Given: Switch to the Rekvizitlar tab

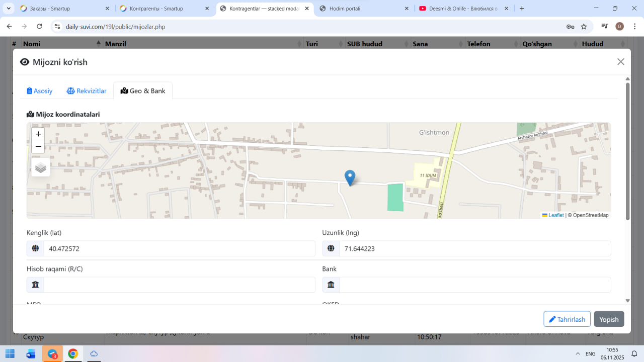Looking at the screenshot, I should tap(87, 91).
